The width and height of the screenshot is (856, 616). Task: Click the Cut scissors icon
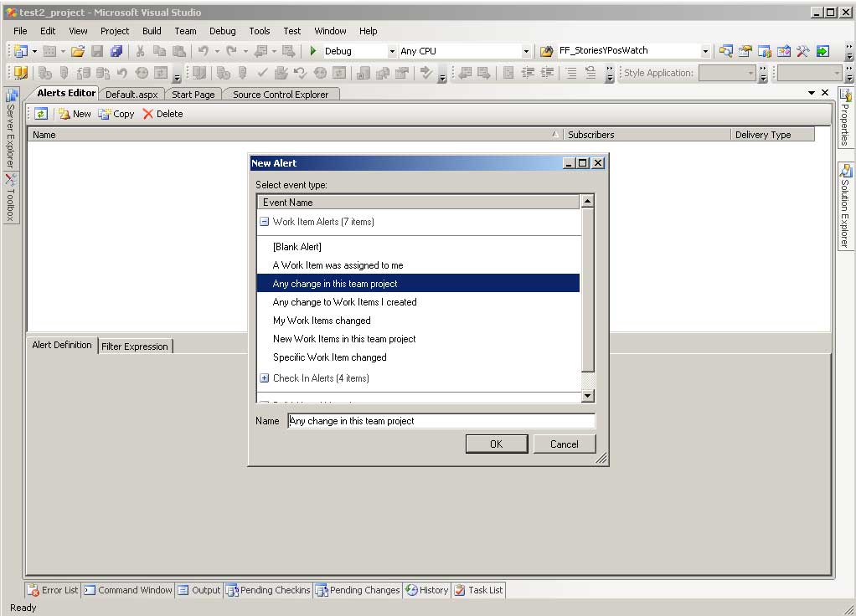tap(141, 51)
